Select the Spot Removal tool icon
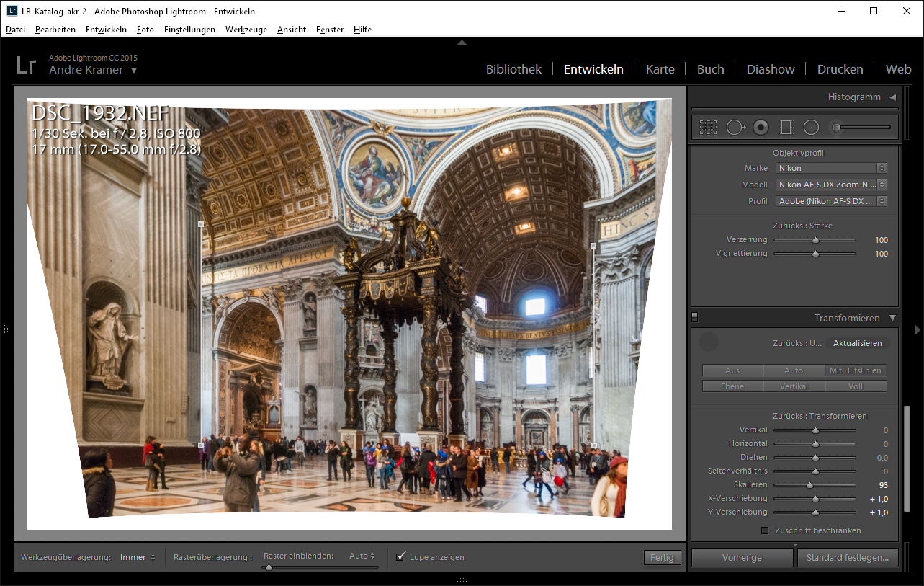Viewport: 924px width, 586px height. [x=735, y=128]
